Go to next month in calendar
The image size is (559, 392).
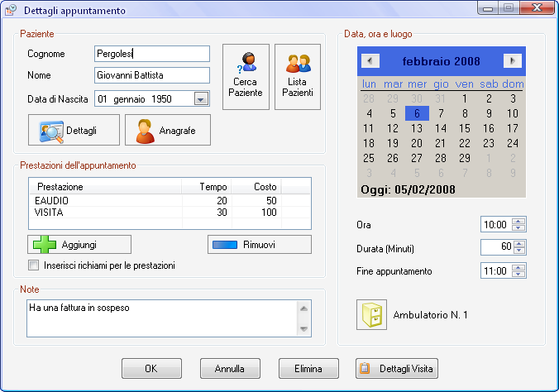(x=513, y=61)
